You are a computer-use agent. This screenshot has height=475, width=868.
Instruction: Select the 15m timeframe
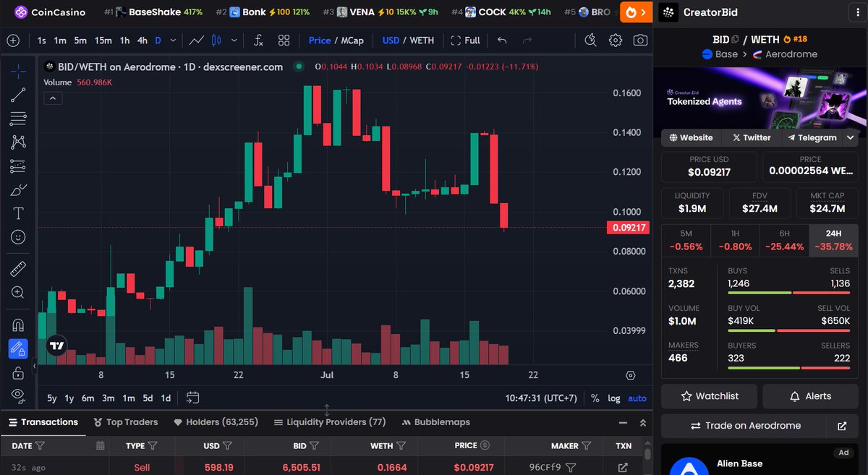[103, 40]
